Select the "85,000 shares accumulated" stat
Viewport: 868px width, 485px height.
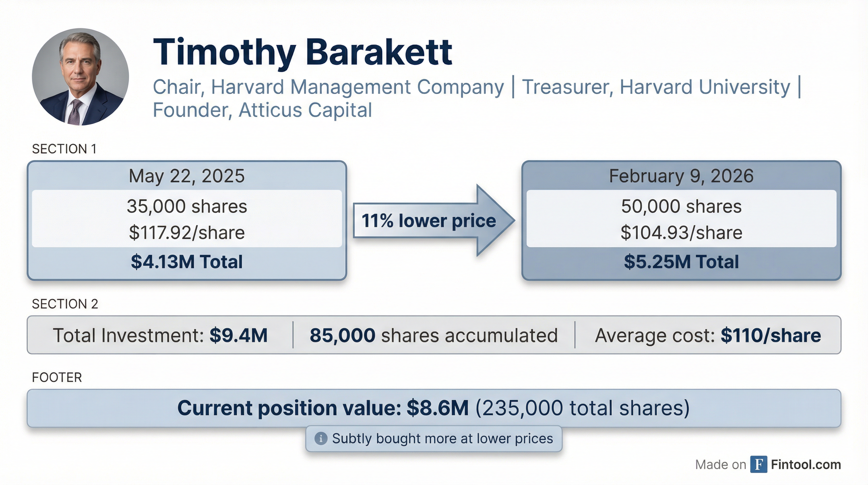[433, 335]
